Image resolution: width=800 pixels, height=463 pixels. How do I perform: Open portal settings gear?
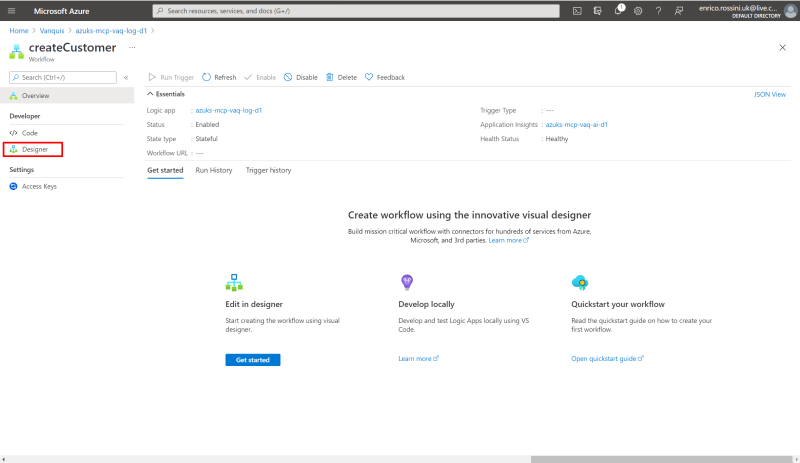638,11
